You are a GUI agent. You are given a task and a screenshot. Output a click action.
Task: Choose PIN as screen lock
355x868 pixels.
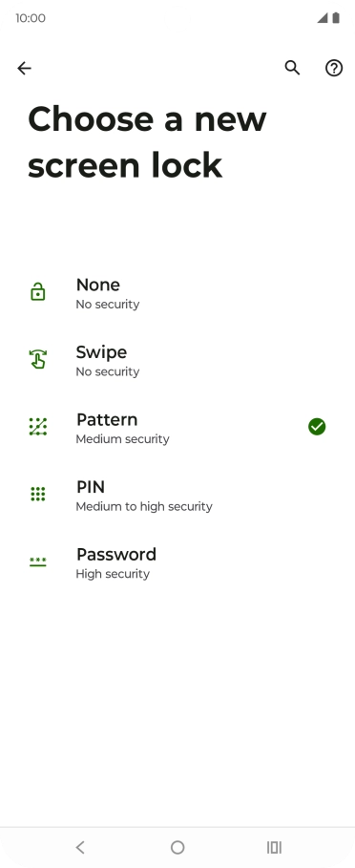tap(177, 495)
